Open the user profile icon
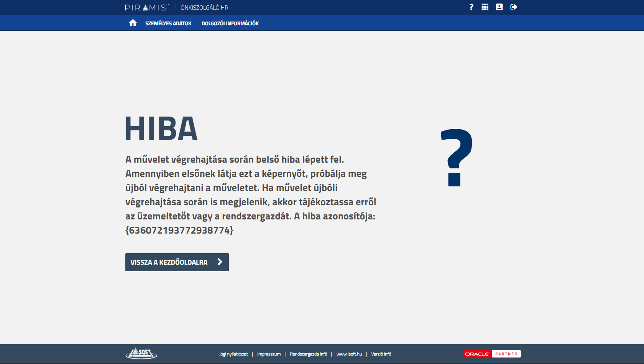Image resolution: width=644 pixels, height=364 pixels. coord(499,7)
